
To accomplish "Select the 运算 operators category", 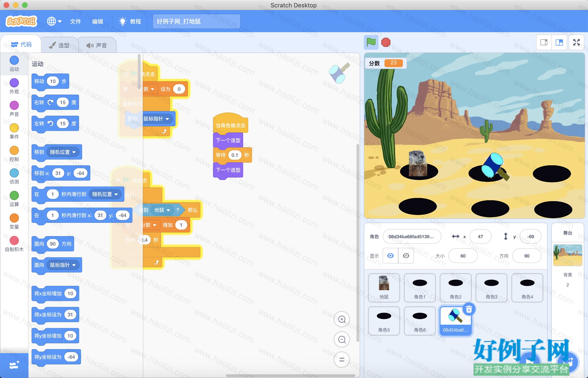I will tap(14, 199).
